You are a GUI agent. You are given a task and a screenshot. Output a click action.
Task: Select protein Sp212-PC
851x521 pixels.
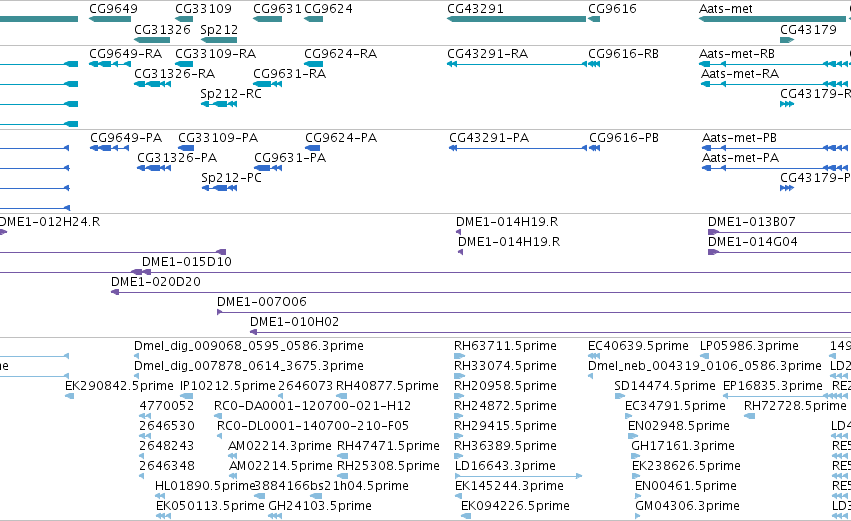pos(231,178)
